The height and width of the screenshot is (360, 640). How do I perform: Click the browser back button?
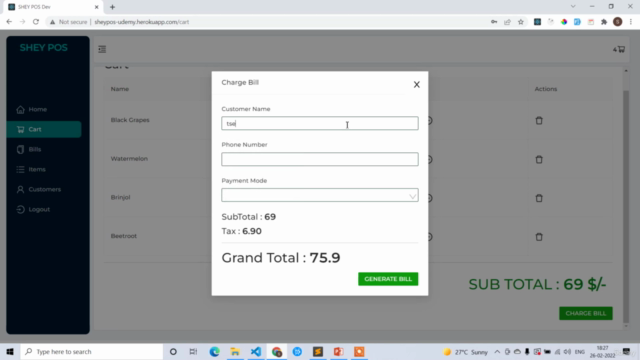9,22
